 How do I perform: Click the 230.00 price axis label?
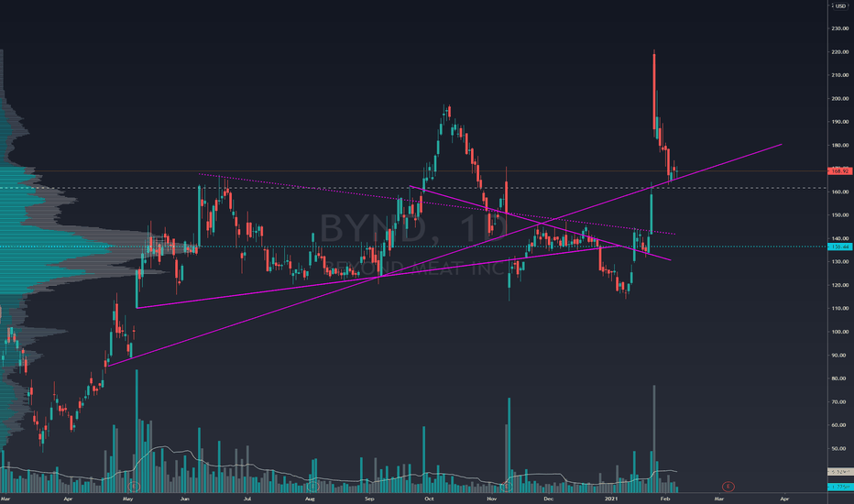tap(840, 28)
